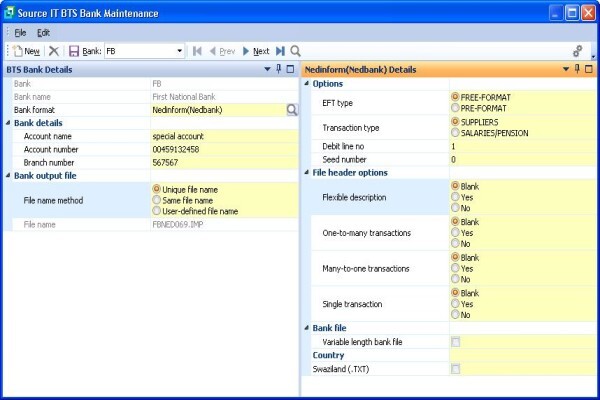The image size is (600, 400).
Task: Set Single transaction to Yes
Action: tap(455, 303)
